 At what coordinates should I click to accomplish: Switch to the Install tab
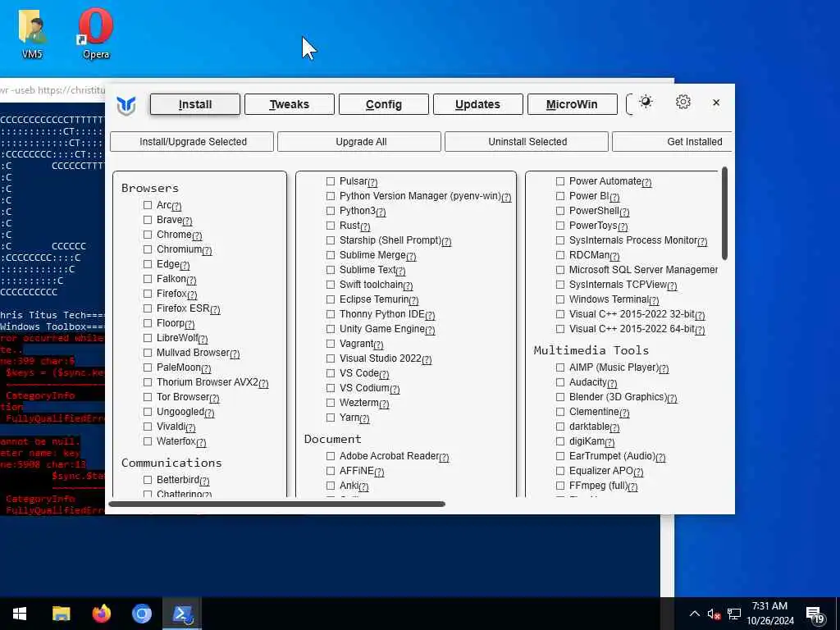[x=195, y=104]
